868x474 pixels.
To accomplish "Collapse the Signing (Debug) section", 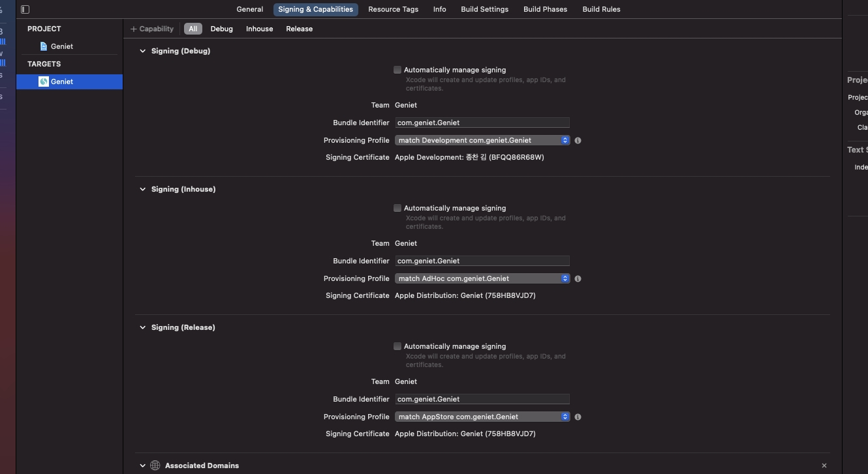I will [142, 51].
